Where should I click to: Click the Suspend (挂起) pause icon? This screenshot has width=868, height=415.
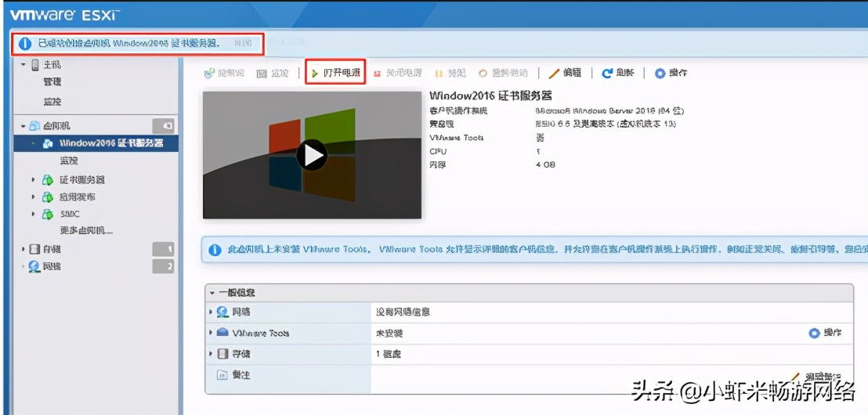[x=439, y=73]
